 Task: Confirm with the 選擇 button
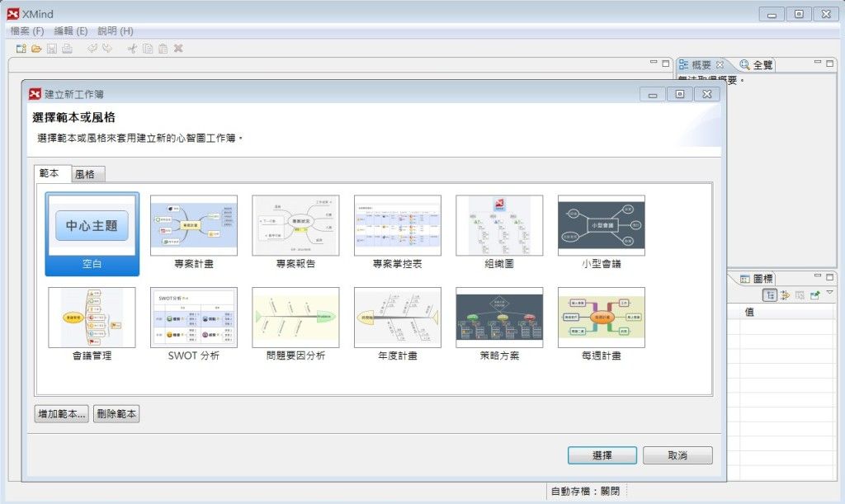click(x=602, y=455)
